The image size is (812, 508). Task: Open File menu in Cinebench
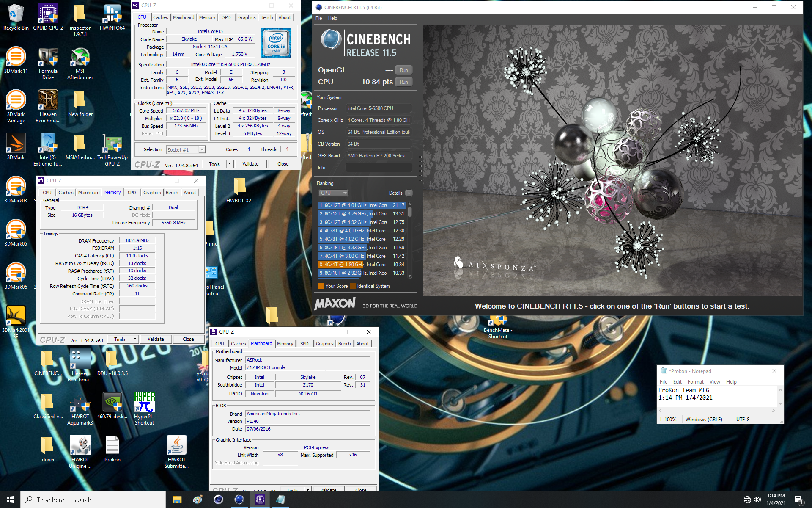318,18
